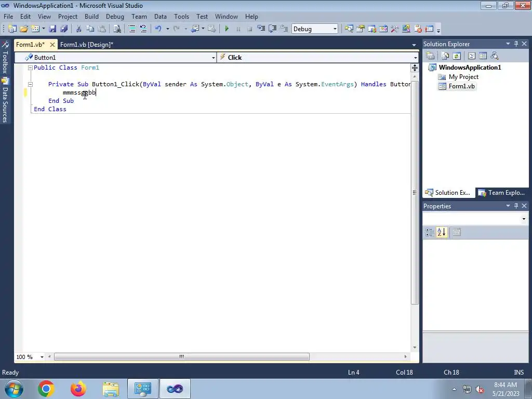
Task: Select WindowsApplication1 project node
Action: click(470, 67)
